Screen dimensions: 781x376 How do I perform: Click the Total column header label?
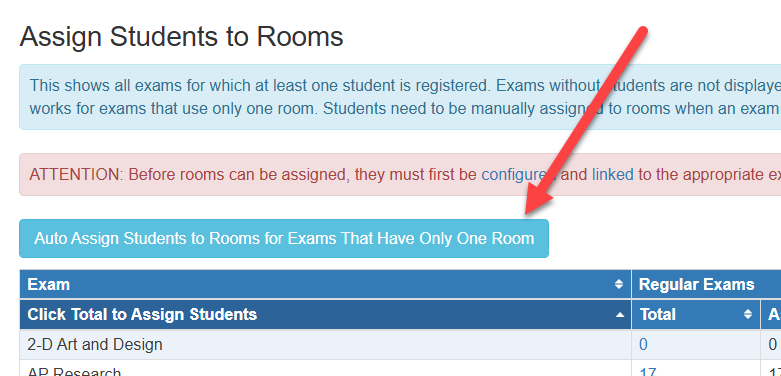point(657,314)
